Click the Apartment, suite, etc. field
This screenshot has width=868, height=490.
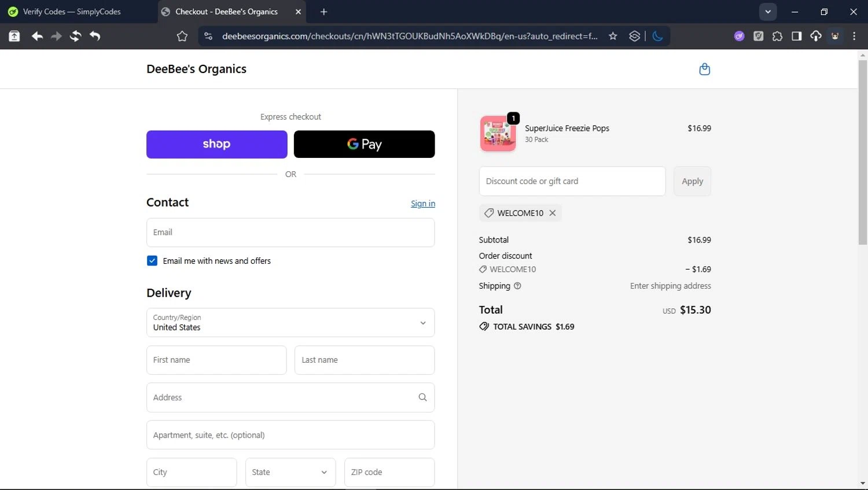(290, 435)
